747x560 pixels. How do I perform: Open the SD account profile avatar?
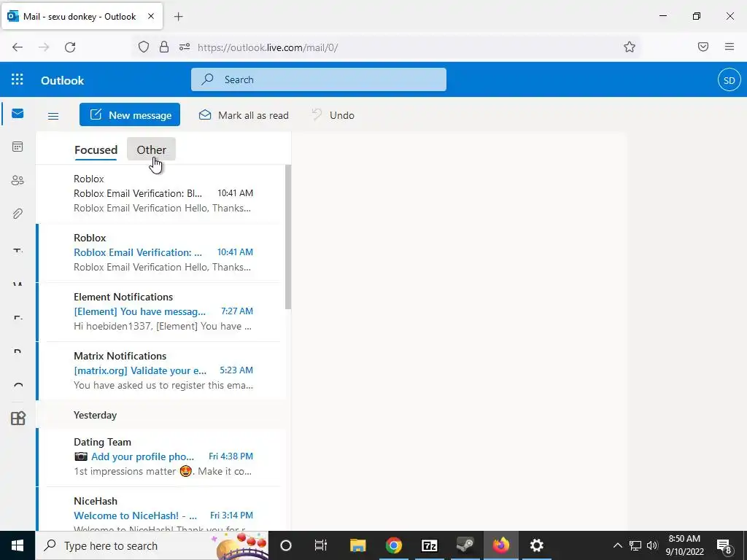[x=729, y=80]
